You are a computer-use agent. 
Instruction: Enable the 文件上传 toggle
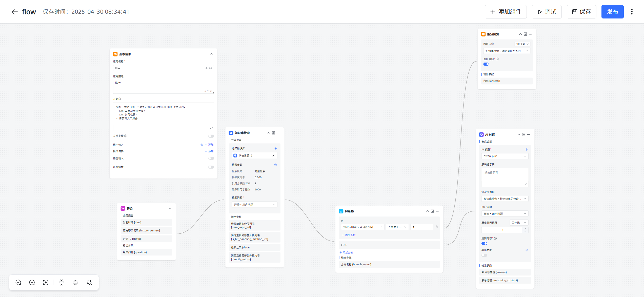coord(211,136)
